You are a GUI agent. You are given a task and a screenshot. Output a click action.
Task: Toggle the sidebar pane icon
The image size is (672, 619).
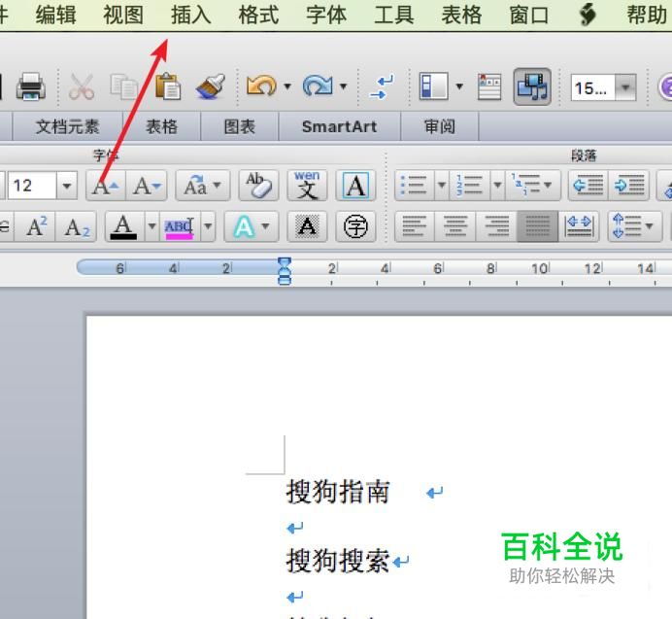pos(433,86)
